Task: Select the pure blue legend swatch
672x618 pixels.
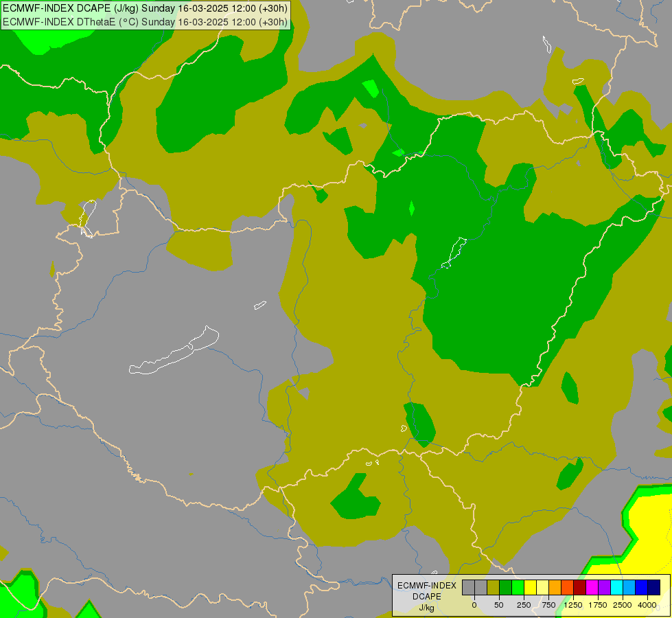Action: (x=641, y=587)
